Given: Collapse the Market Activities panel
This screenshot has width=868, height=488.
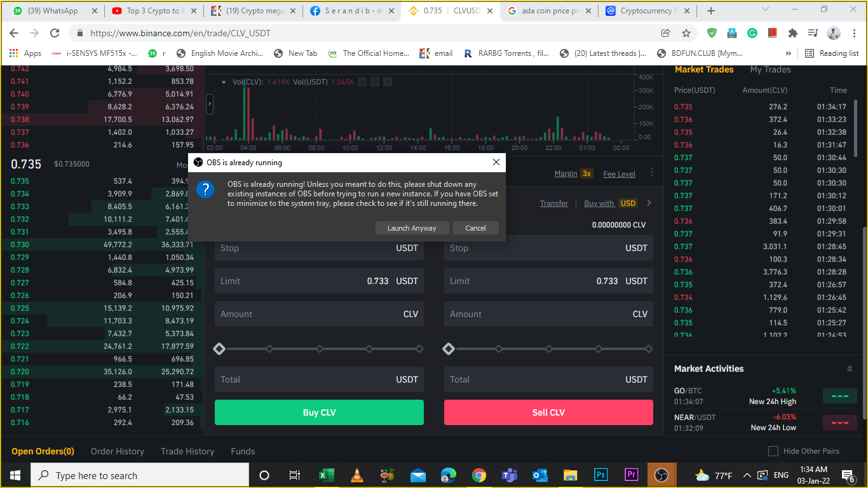Looking at the screenshot, I should tap(850, 369).
